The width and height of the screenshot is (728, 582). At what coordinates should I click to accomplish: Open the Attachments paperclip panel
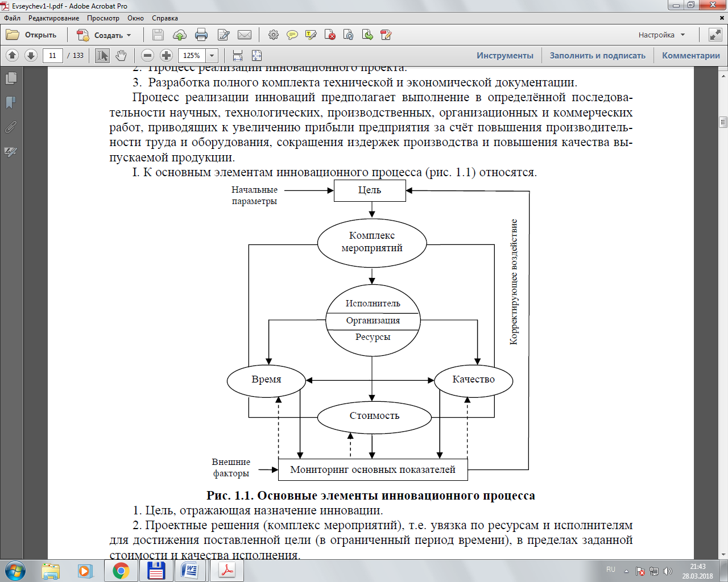pos(11,127)
